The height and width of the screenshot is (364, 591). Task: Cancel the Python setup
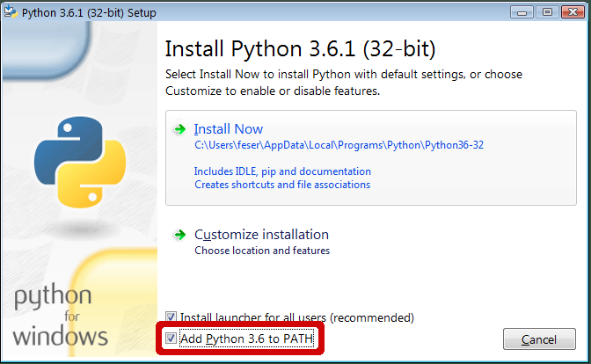coord(539,339)
